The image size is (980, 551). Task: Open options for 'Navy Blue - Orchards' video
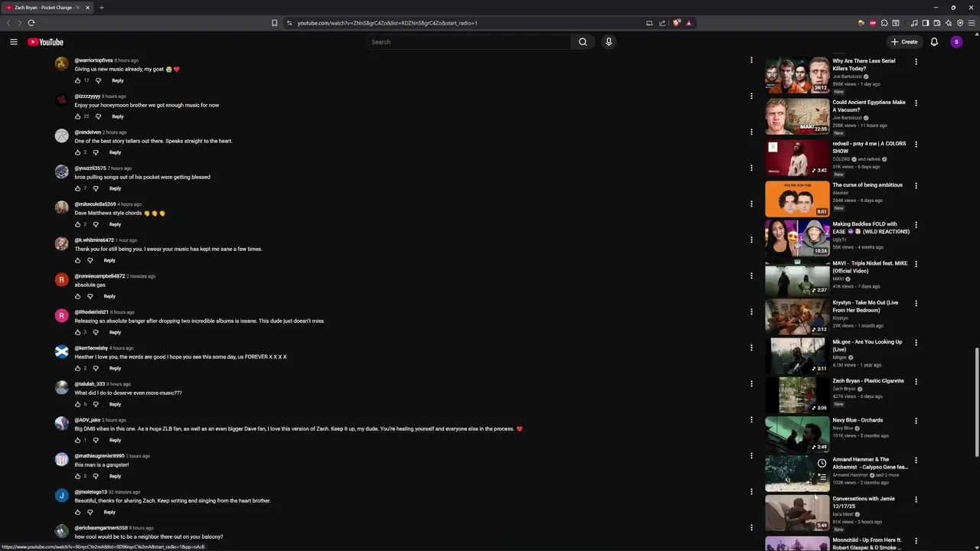click(x=916, y=420)
